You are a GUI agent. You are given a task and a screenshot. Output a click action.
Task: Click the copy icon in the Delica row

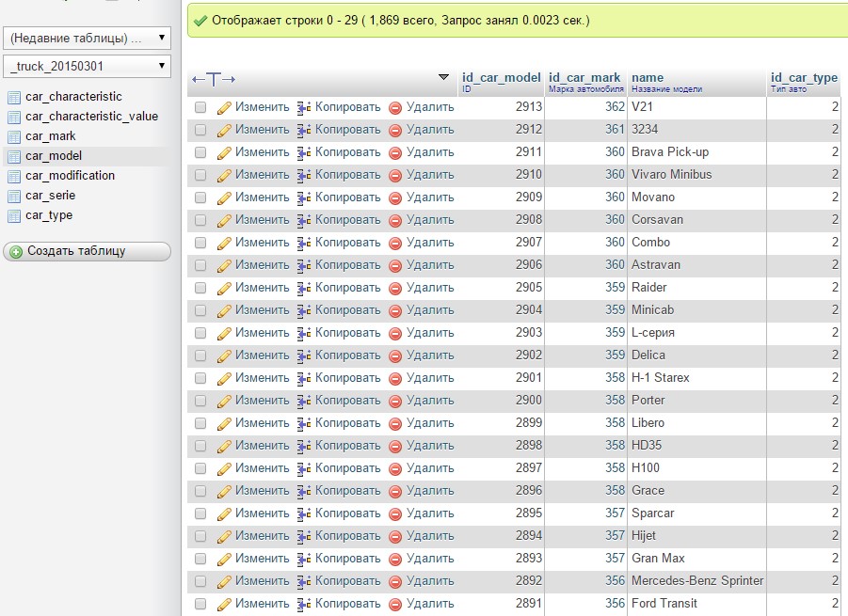(x=303, y=355)
